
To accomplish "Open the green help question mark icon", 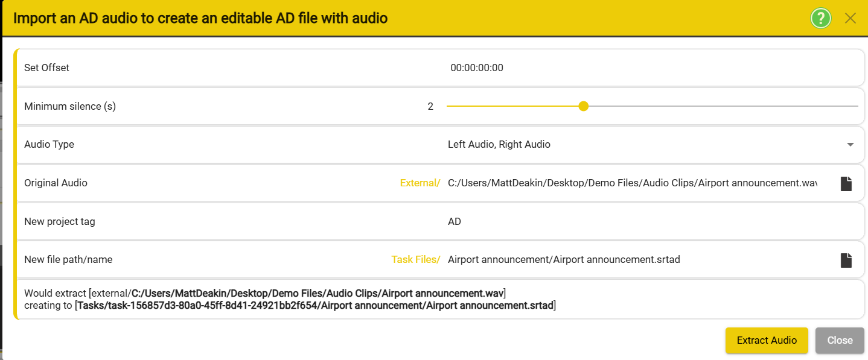I will pos(820,18).
